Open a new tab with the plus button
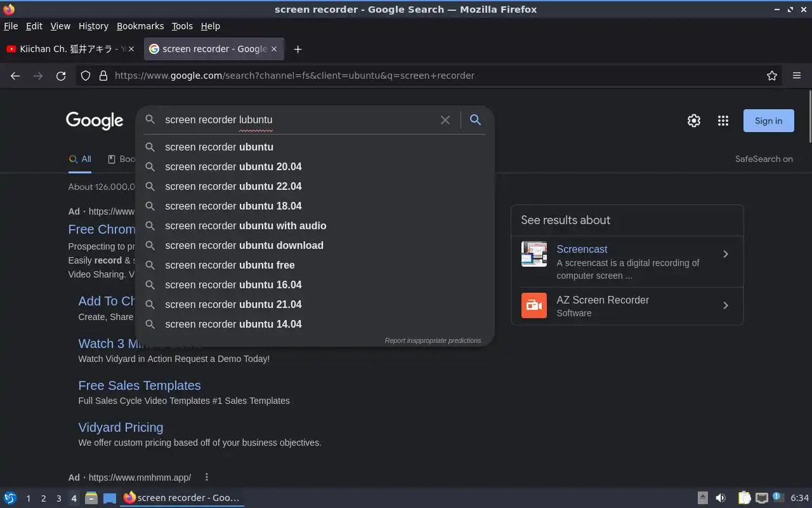Image resolution: width=812 pixels, height=508 pixels. (298, 49)
